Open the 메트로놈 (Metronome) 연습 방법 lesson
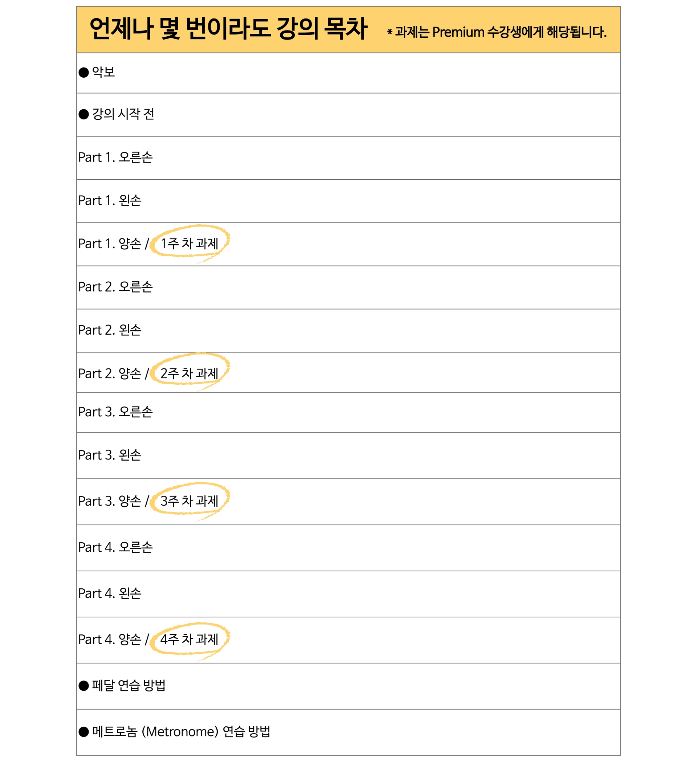Image resolution: width=697 pixels, height=784 pixels. [181, 732]
